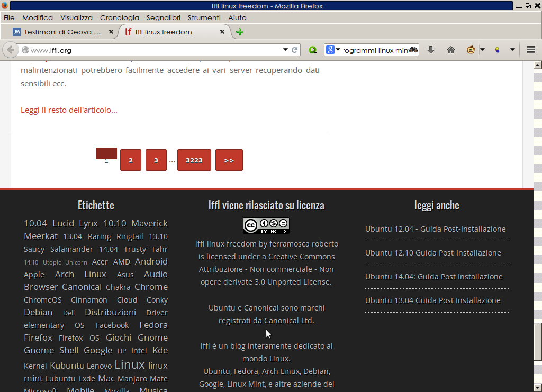Viewport: 542px width, 392px height.
Task: Click the scrollbar up arrow
Action: coord(538,65)
